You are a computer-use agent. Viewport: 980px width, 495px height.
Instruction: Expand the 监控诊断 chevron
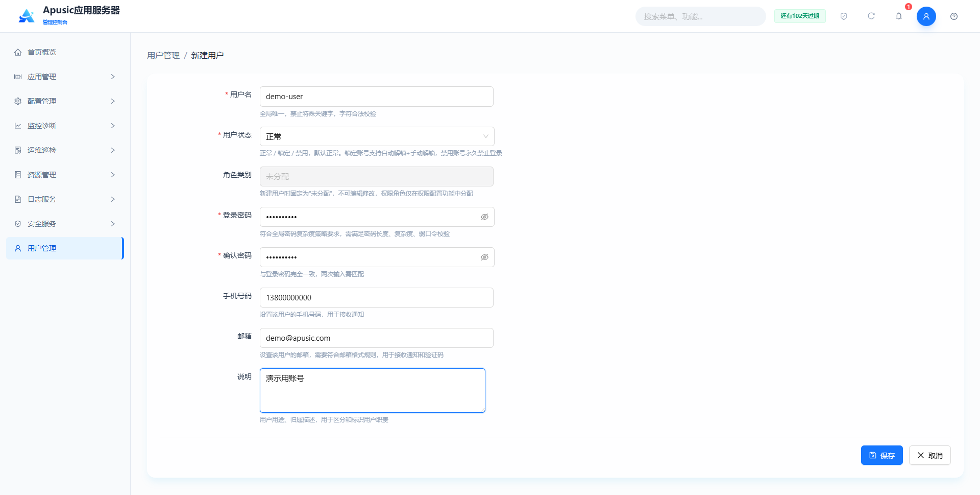point(113,126)
